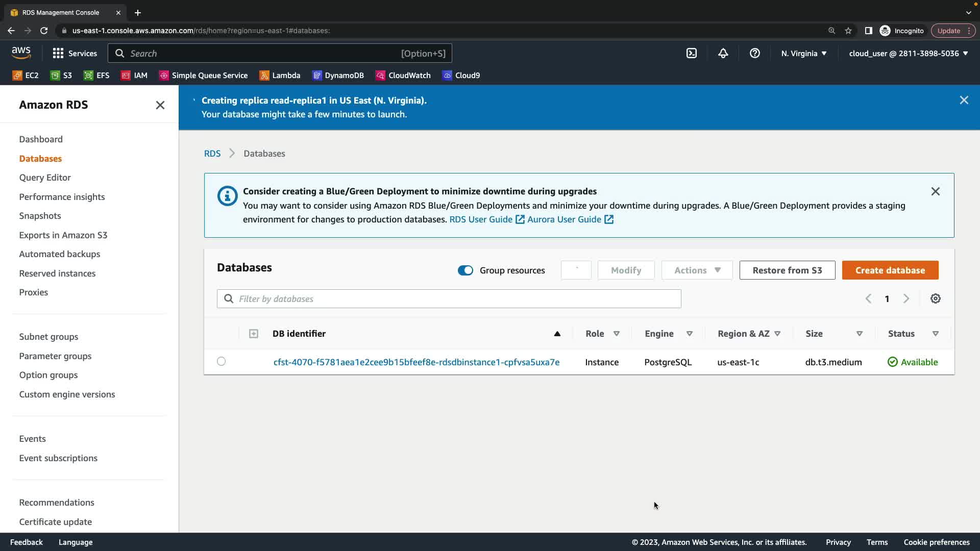The width and height of the screenshot is (980, 551).
Task: Open DynamoDB shortcut in favorites bar
Action: (x=338, y=75)
